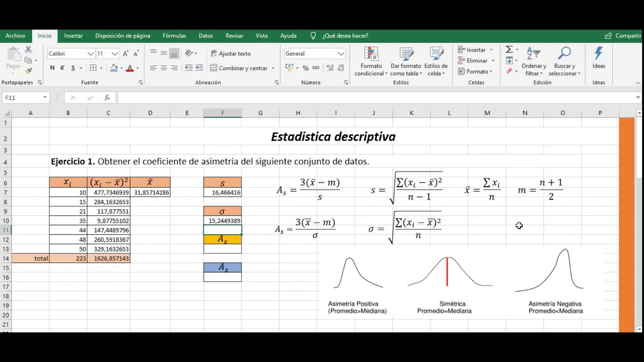Open the font color dropdown arrow
The height and width of the screenshot is (362, 644).
point(137,68)
